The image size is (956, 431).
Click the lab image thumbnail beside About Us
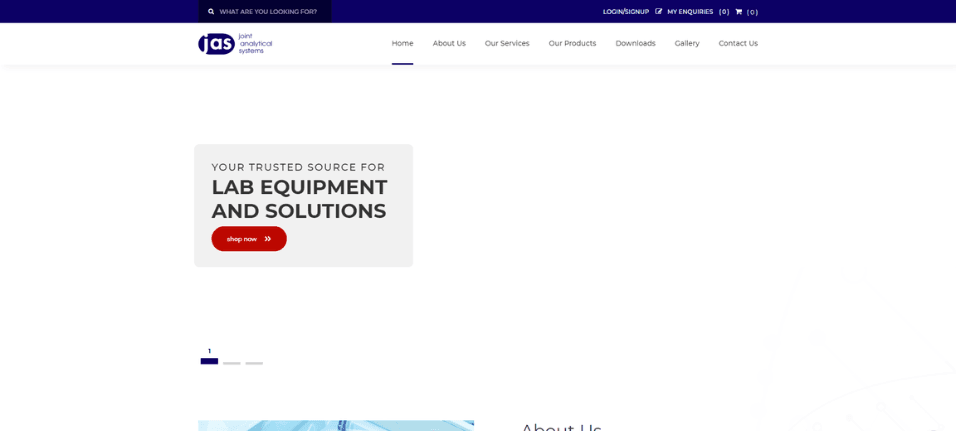click(x=336, y=426)
